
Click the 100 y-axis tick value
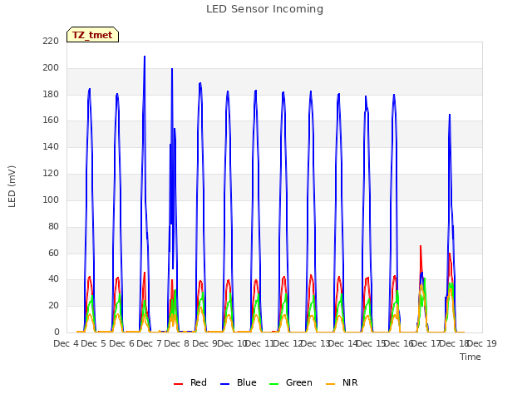click(51, 199)
